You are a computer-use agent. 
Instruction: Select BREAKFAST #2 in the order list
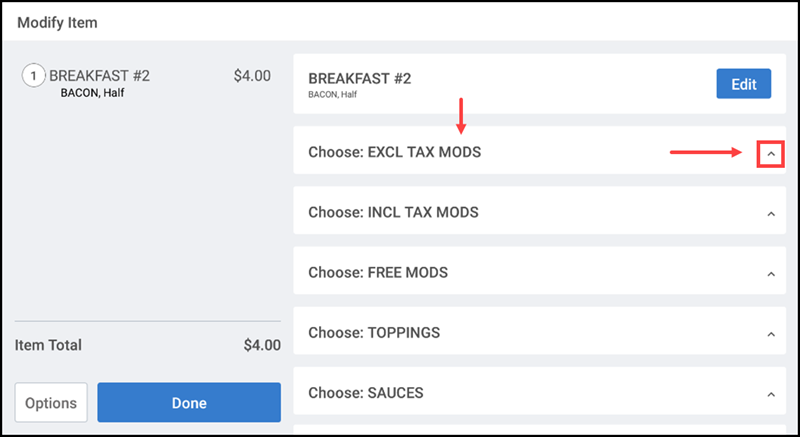click(x=99, y=76)
